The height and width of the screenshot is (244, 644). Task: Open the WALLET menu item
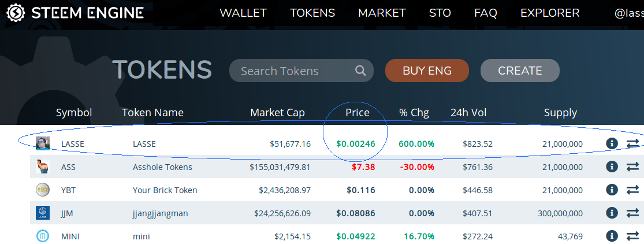[x=243, y=13]
